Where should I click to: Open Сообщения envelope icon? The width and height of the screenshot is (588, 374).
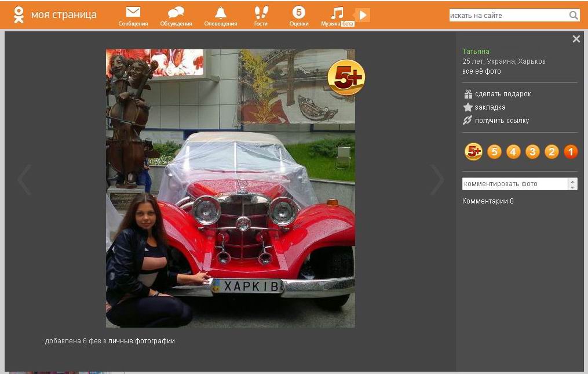click(x=133, y=12)
